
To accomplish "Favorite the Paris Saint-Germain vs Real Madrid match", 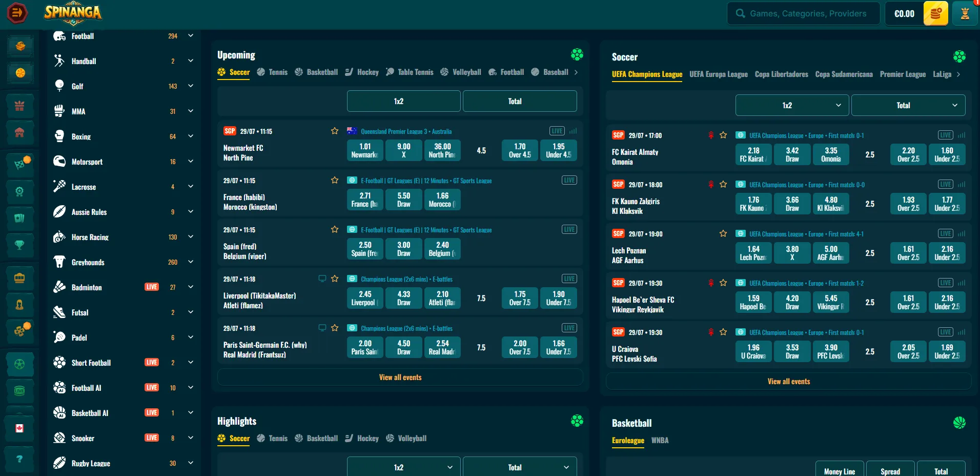I will click(335, 328).
